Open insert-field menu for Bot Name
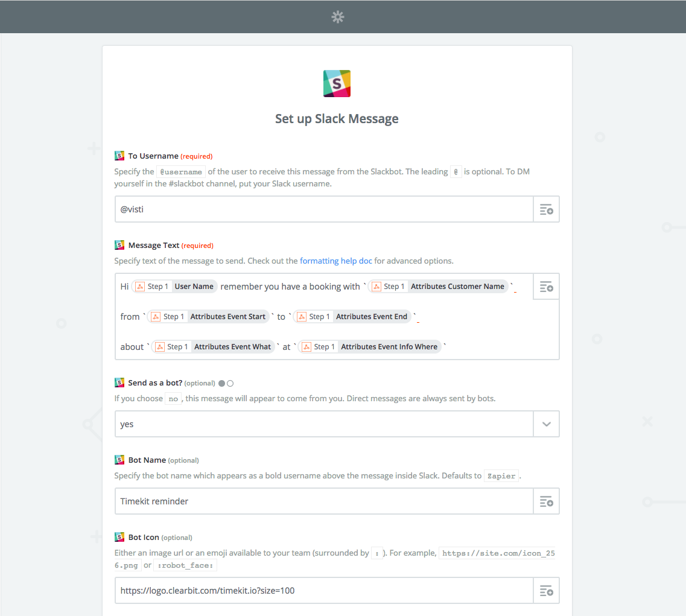686x616 pixels. click(x=547, y=501)
